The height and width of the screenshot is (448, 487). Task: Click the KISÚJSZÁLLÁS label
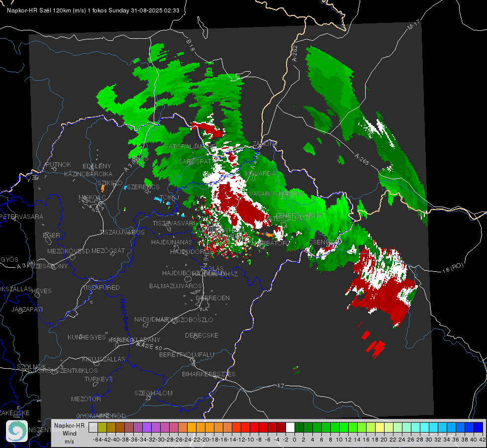click(x=103, y=359)
